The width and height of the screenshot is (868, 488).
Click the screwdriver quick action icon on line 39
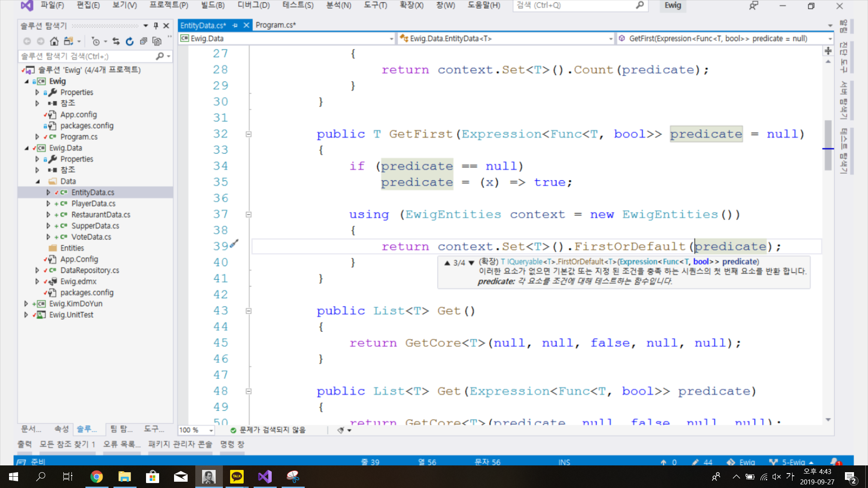(234, 244)
